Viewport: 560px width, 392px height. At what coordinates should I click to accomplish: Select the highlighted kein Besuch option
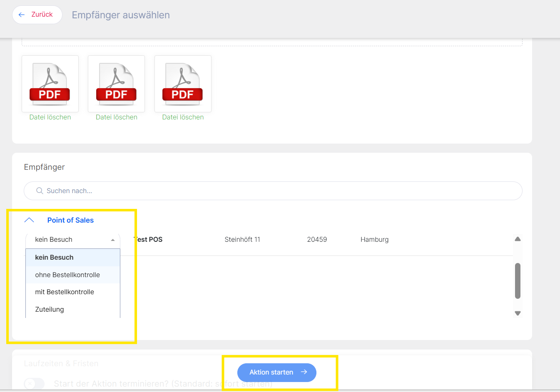point(73,258)
